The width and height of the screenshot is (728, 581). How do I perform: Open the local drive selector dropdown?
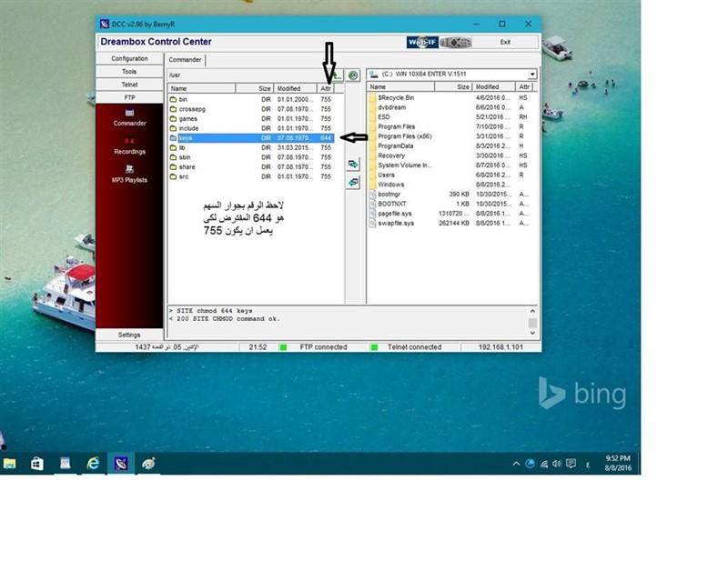click(x=532, y=75)
